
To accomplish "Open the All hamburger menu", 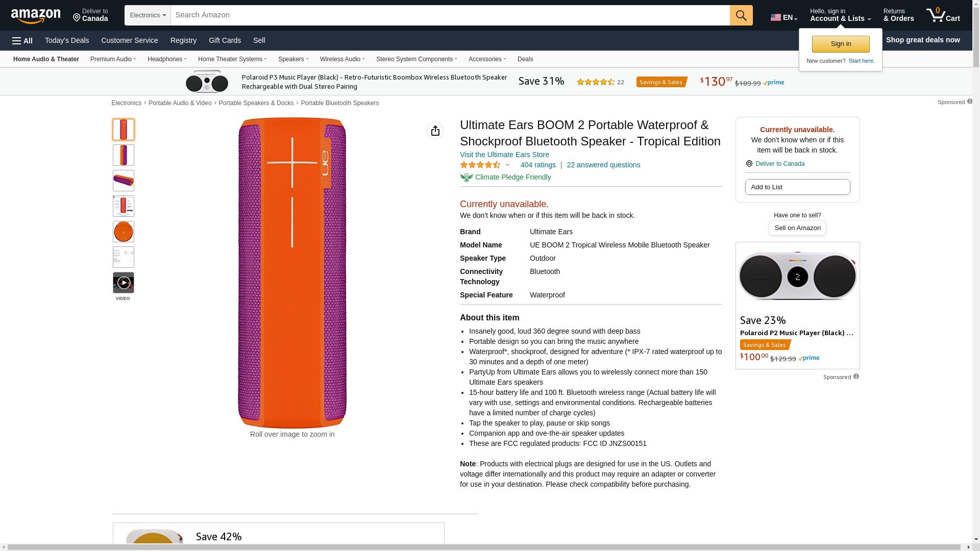I will 22,40.
